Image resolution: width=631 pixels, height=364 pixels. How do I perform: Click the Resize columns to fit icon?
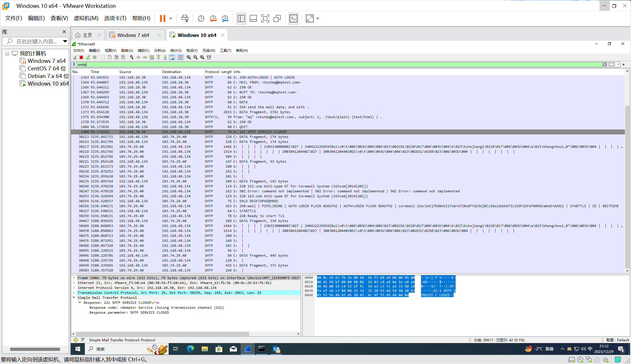click(209, 57)
